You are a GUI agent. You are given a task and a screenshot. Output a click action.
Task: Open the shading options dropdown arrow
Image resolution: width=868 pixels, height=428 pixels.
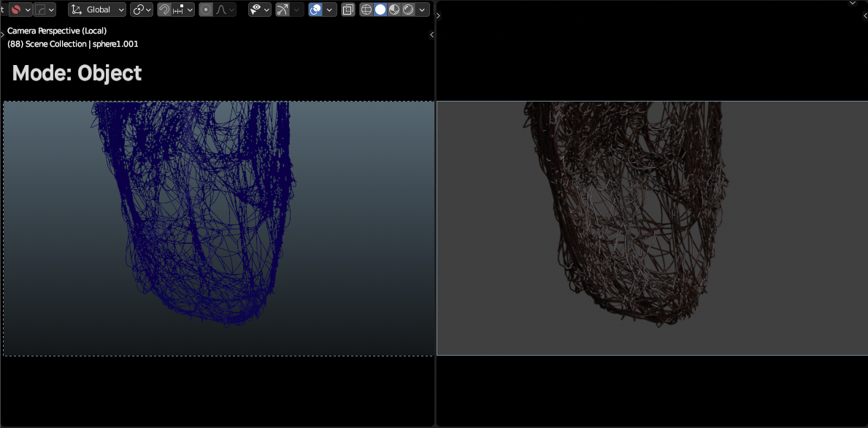coord(423,9)
